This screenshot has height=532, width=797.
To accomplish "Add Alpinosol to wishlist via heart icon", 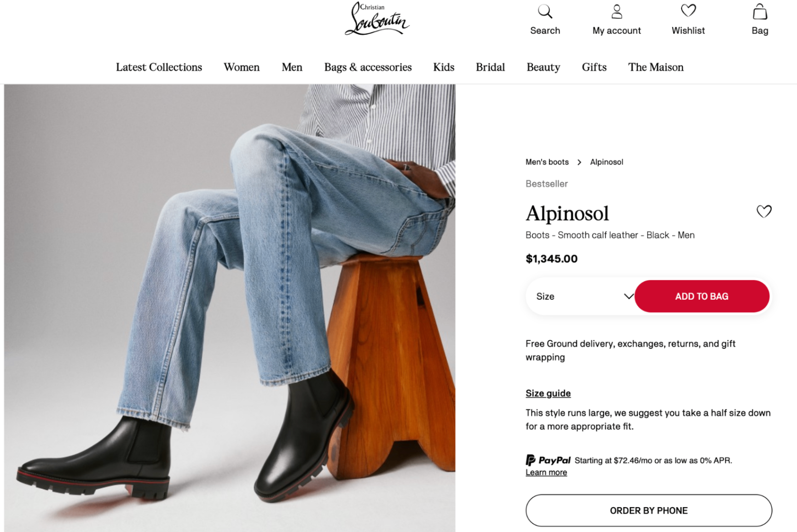I will [764, 212].
